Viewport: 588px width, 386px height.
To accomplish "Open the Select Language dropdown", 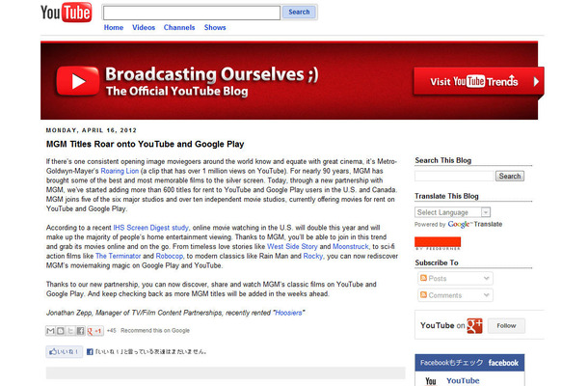I will tap(453, 212).
